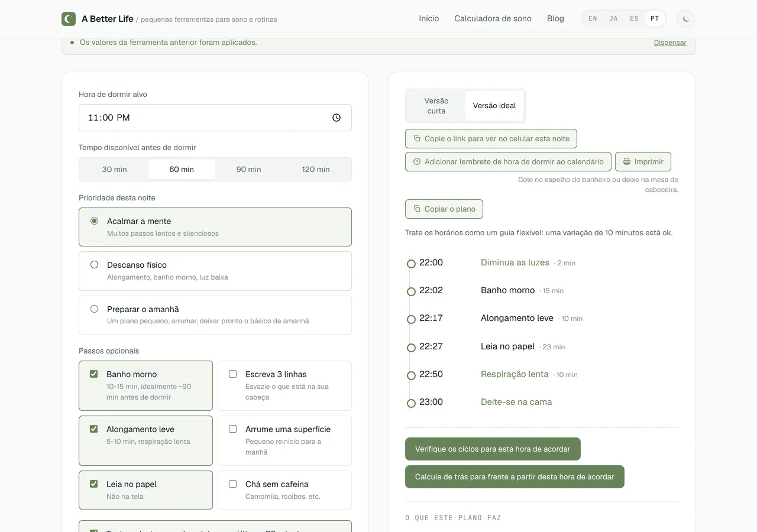757x532 pixels.
Task: Click the Imprimir print button
Action: [643, 161]
